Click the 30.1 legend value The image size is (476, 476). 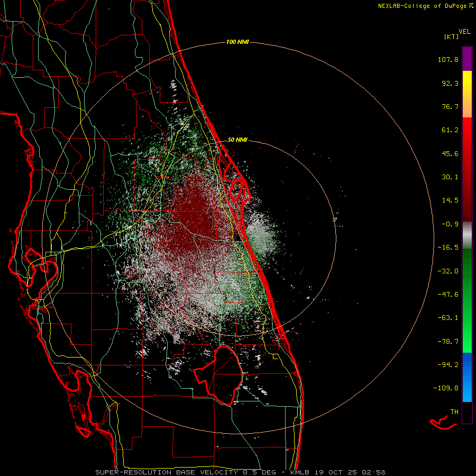pyautogui.click(x=450, y=177)
